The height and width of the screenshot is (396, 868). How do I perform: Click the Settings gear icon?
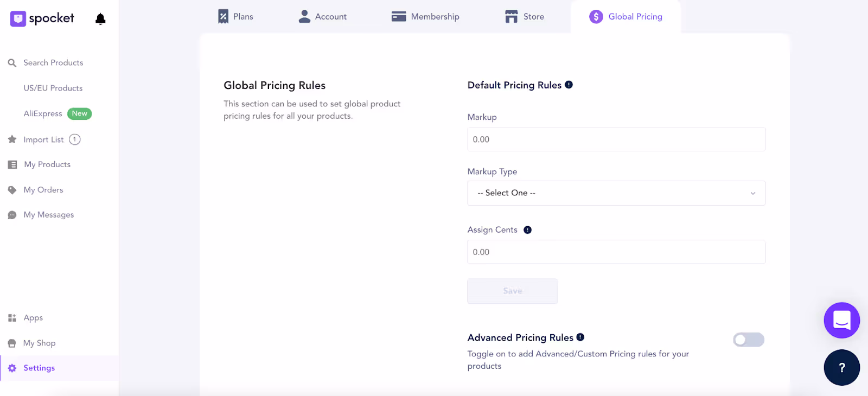pos(12,367)
